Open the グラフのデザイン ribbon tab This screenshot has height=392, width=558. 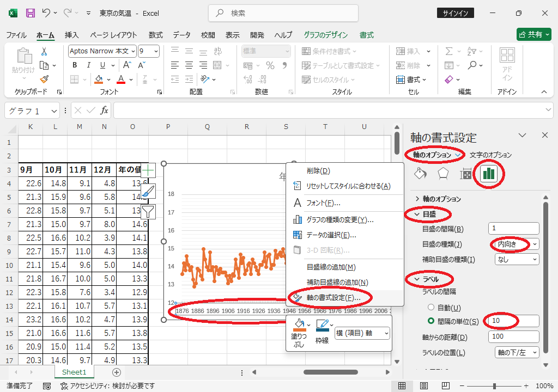click(326, 35)
